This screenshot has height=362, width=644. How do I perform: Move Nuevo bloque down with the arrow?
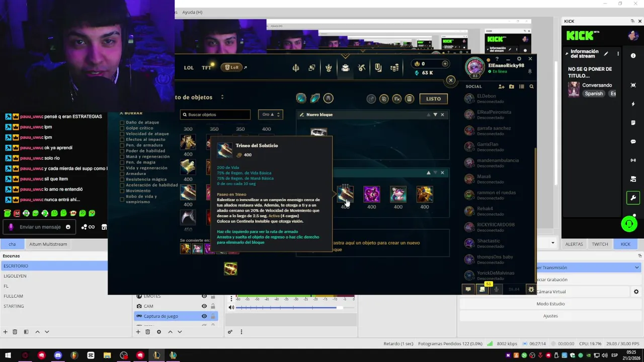point(435,115)
